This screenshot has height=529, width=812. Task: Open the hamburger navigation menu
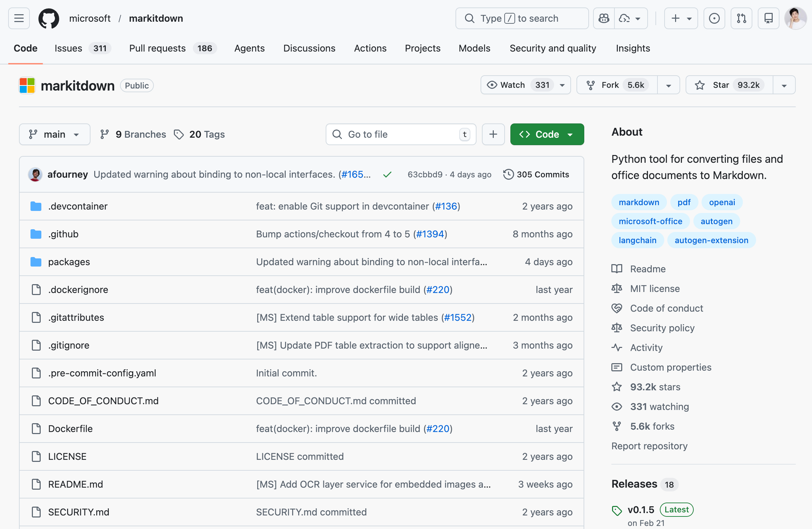(x=19, y=18)
